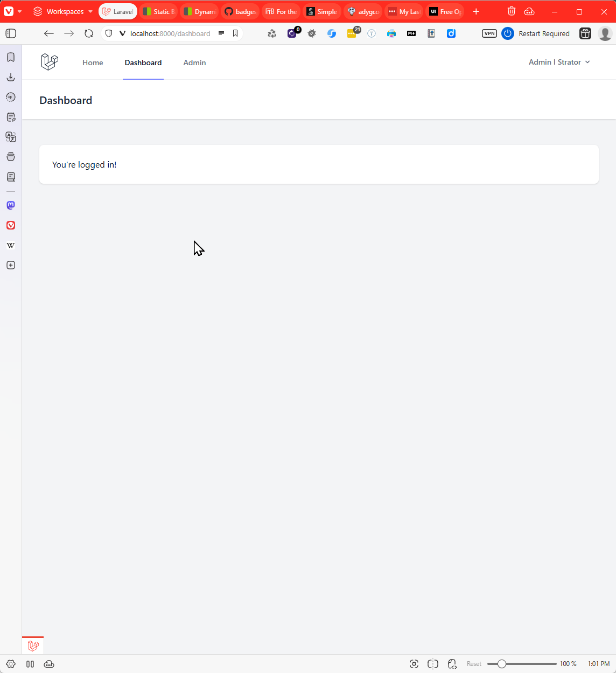Go to the Admin nav item
The width and height of the screenshot is (616, 673).
pyautogui.click(x=194, y=63)
